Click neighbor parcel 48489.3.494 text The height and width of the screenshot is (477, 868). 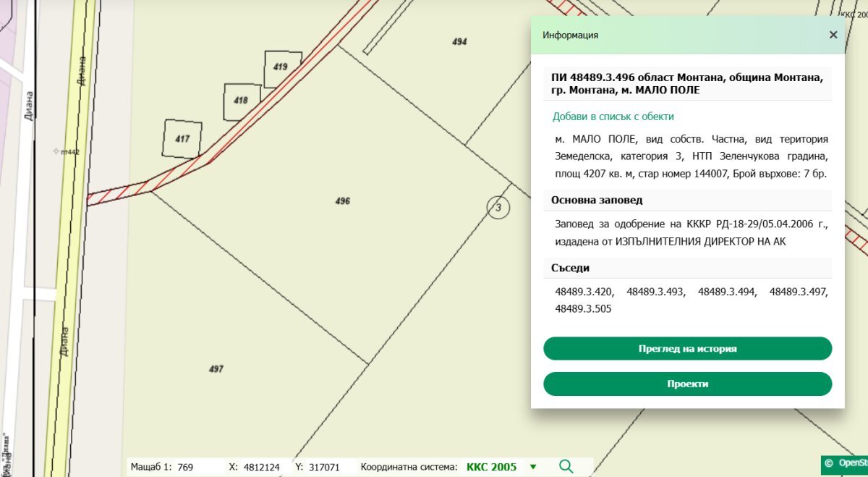tap(727, 292)
